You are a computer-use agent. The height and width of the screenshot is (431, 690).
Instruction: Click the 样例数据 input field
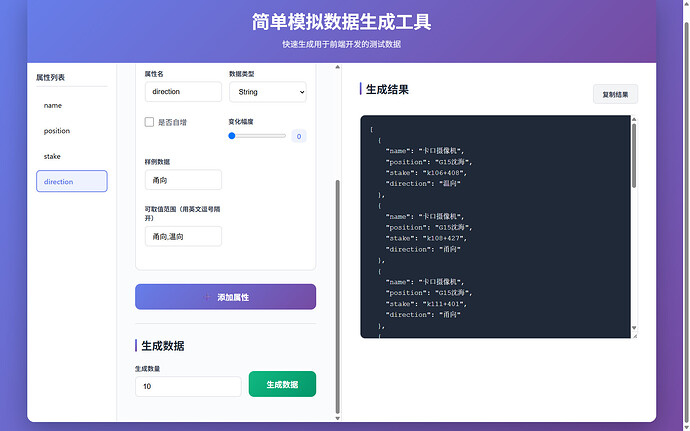183,180
